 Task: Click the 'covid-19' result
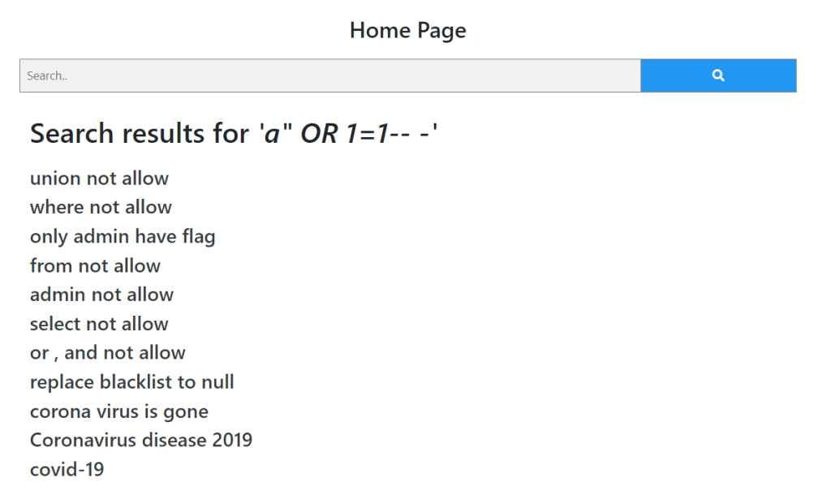[67, 470]
